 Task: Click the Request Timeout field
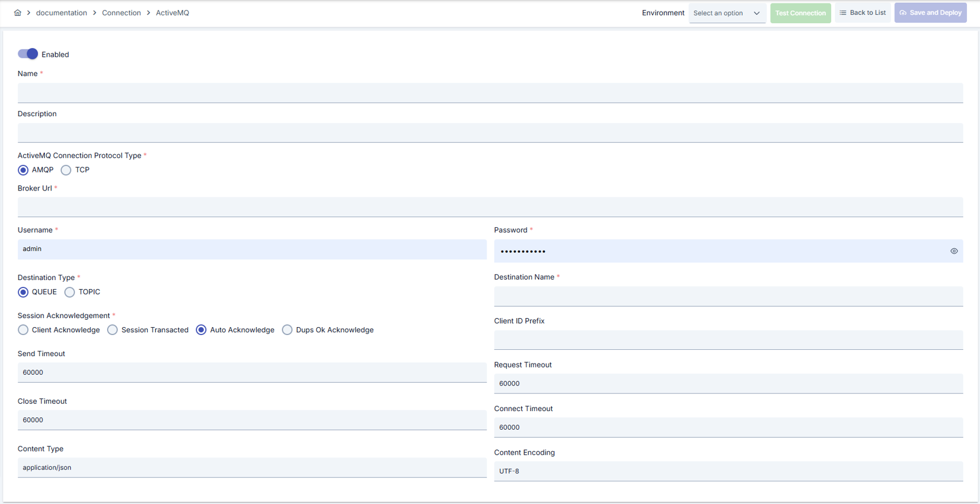pyautogui.click(x=728, y=384)
